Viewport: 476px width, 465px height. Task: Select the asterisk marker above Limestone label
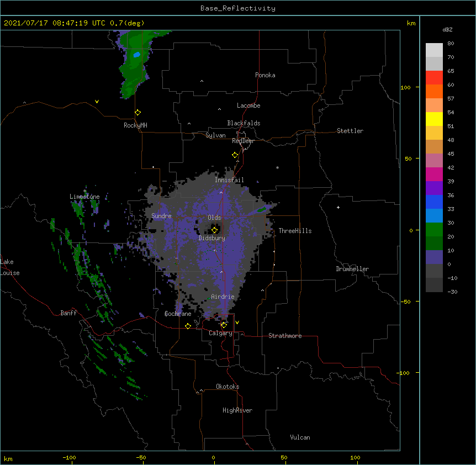[x=85, y=191]
